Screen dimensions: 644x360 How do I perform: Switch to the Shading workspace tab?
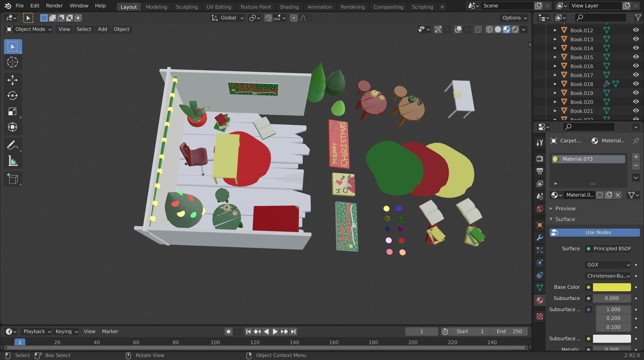[x=289, y=7]
